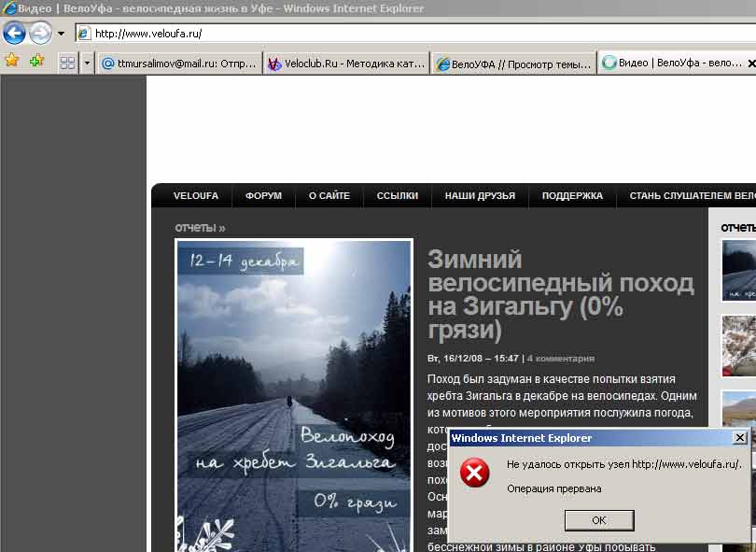The image size is (756, 552).
Task: Close the active Видео ВелоУфа tab
Action: coord(750,64)
